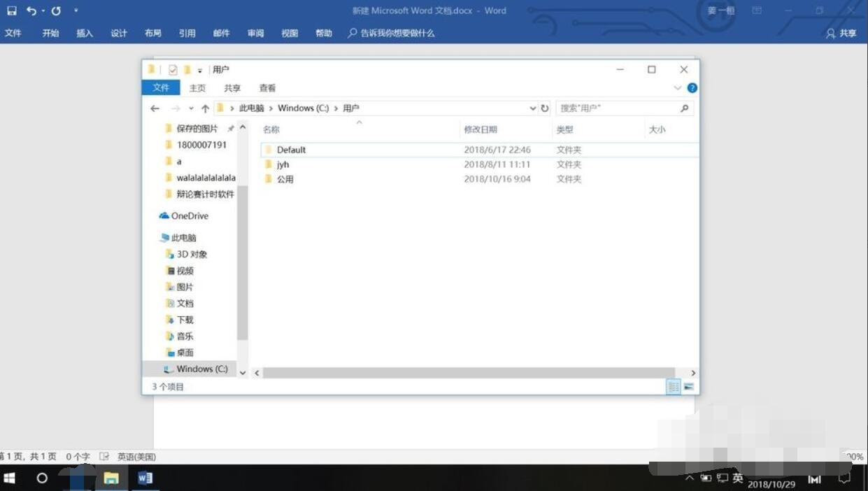
Task: Click the 告诉我你想要做什么 search box
Action: pos(392,33)
